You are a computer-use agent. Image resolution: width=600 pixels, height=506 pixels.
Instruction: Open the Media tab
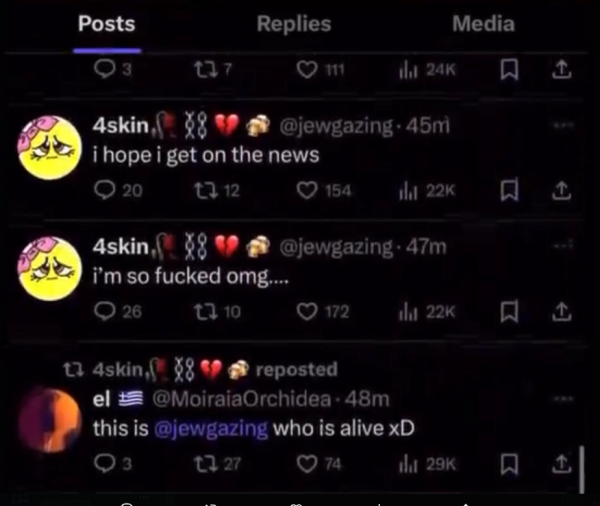click(483, 24)
